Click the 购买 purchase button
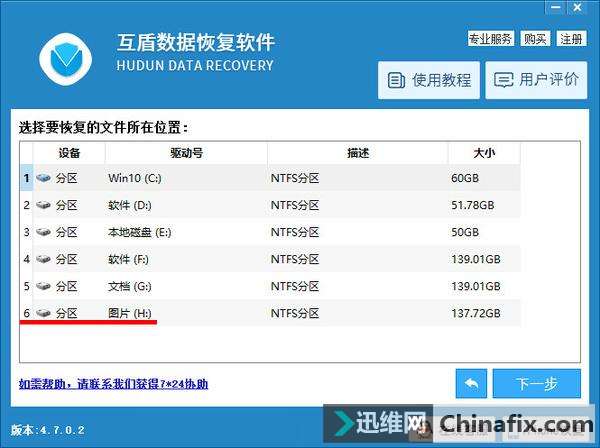Screen dimensions: 600x448 pos(535,39)
